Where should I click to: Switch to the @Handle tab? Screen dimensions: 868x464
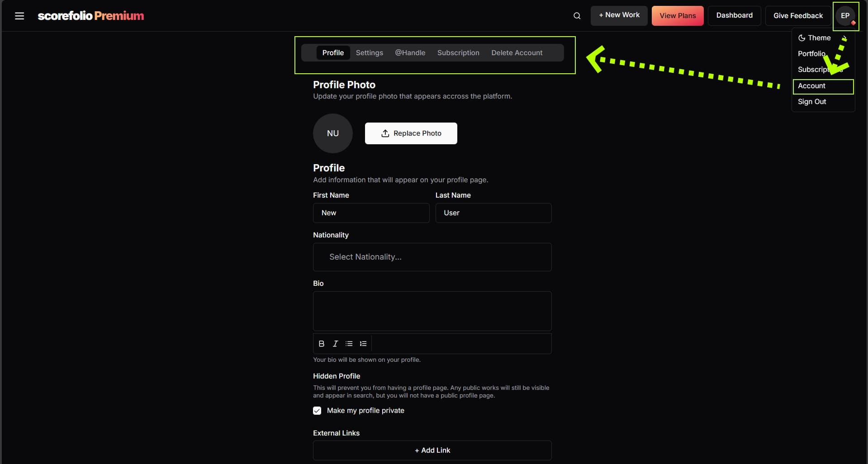(410, 53)
